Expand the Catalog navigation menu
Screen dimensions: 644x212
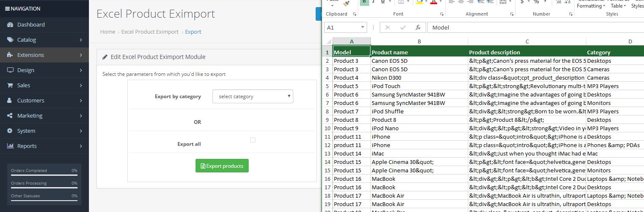click(44, 40)
